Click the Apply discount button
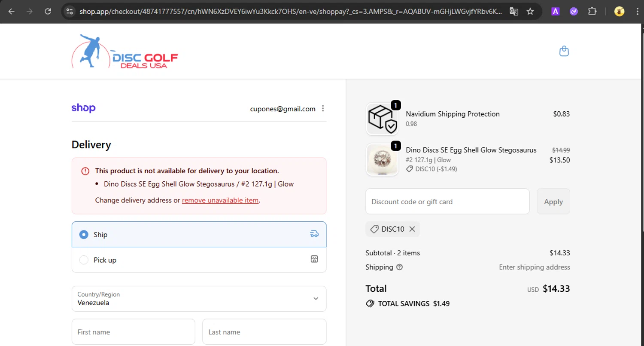The height and width of the screenshot is (346, 644). point(553,201)
